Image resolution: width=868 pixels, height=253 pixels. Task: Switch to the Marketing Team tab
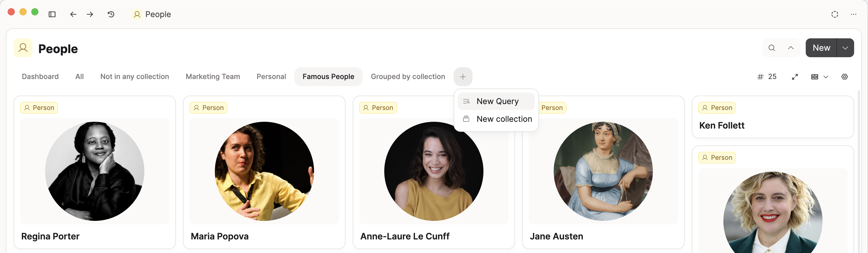(212, 77)
